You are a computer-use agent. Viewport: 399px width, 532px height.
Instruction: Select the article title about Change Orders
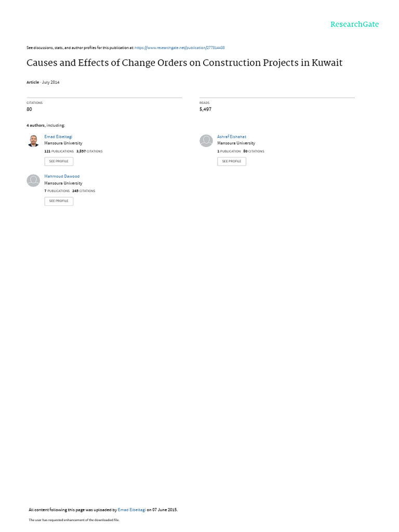click(184, 63)
